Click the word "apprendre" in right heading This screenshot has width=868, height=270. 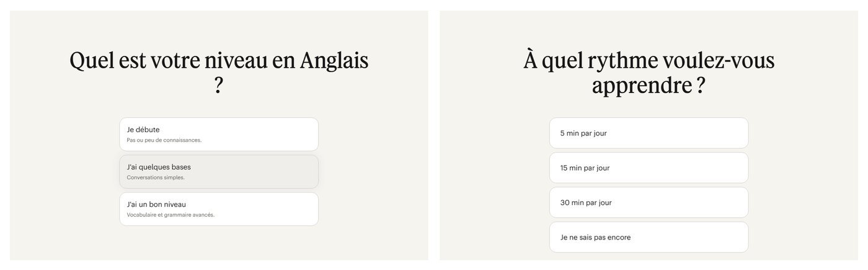pyautogui.click(x=642, y=87)
